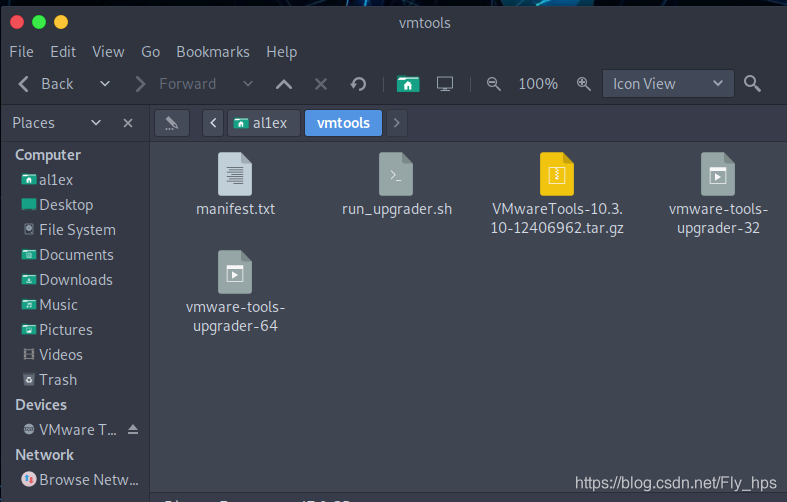Image resolution: width=787 pixels, height=502 pixels.
Task: Go up to the parent folder
Action: (x=284, y=84)
